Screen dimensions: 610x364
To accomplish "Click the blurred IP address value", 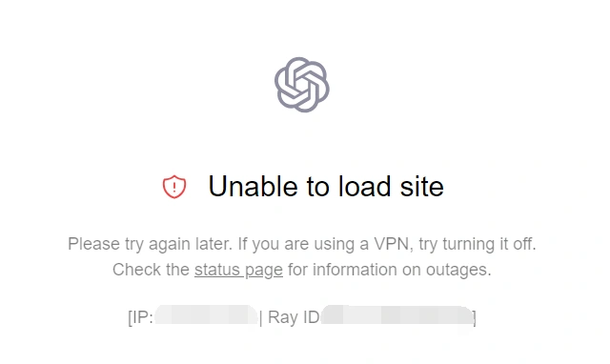I will [206, 315].
